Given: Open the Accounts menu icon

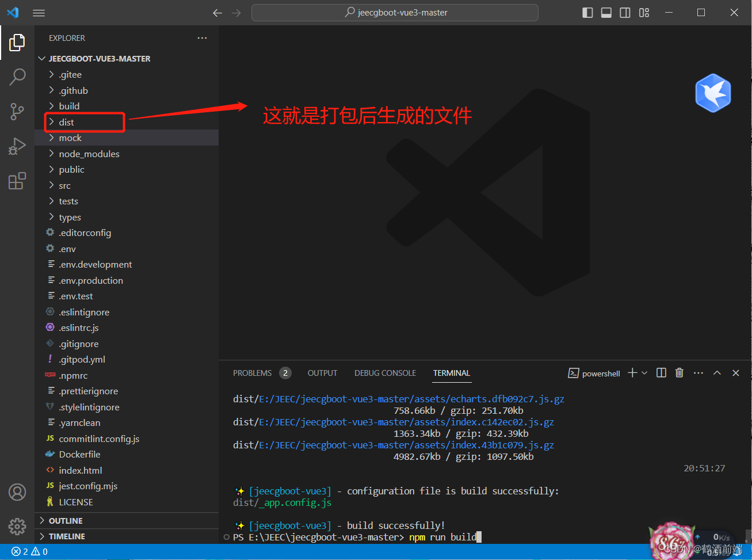Looking at the screenshot, I should tap(17, 492).
